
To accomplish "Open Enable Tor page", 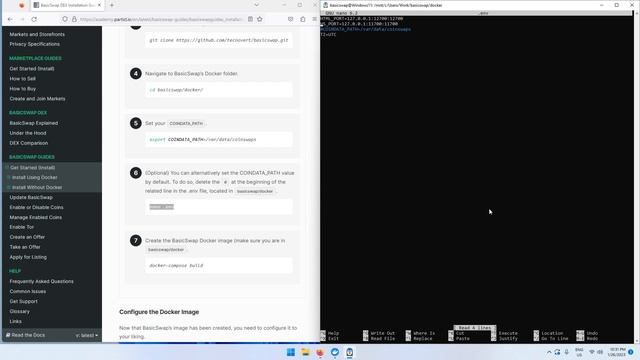I will click(x=22, y=227).
